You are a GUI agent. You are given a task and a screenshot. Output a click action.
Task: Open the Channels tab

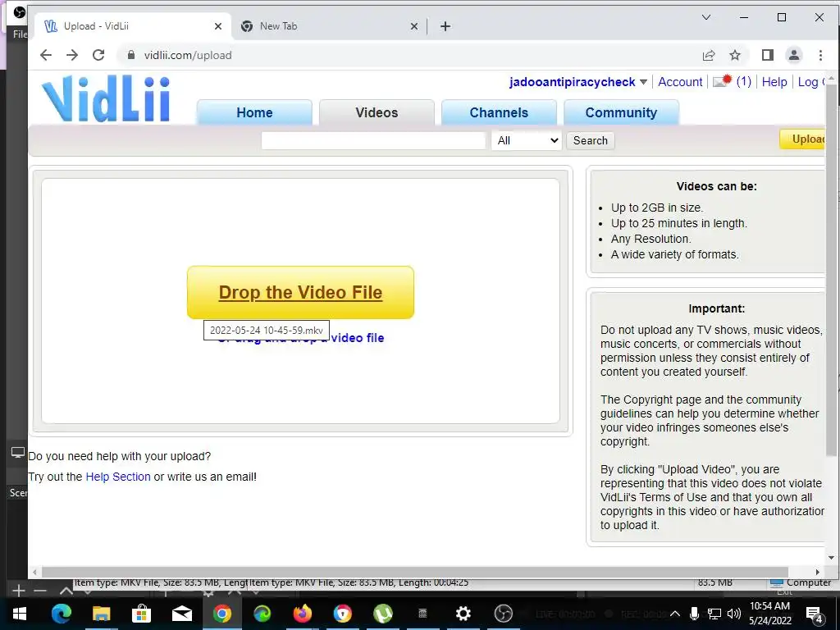(x=499, y=112)
